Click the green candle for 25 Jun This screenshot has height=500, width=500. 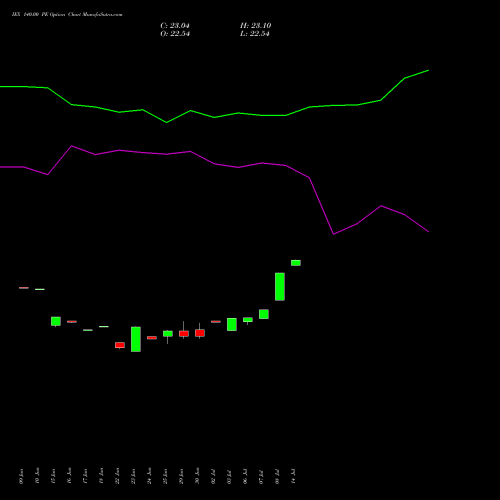tap(168, 334)
